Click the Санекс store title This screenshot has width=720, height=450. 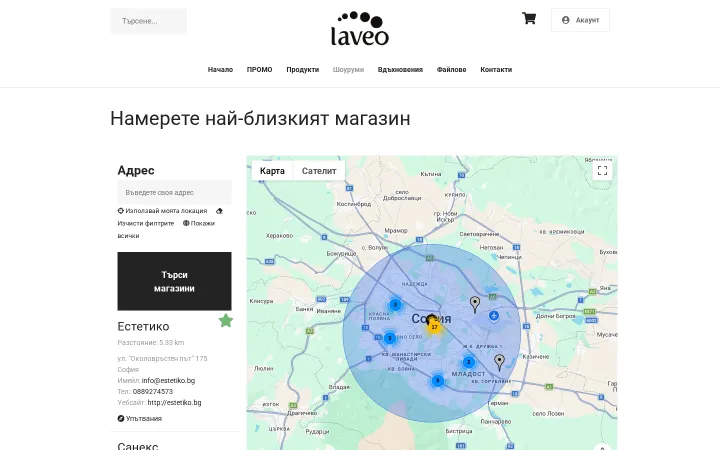pyautogui.click(x=138, y=446)
